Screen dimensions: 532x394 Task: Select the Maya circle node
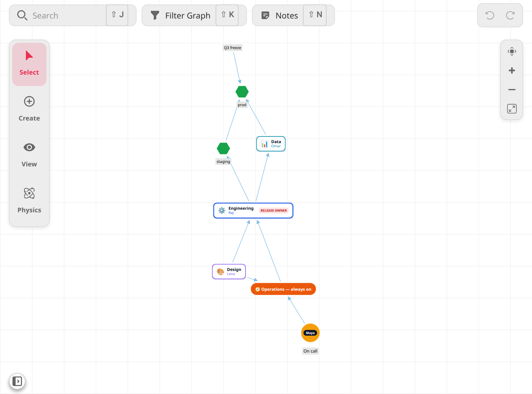click(x=310, y=333)
